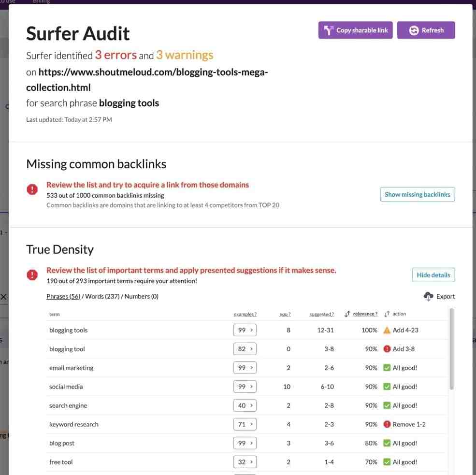Expand examples chevron for search engine
The width and height of the screenshot is (476, 475).
point(251,405)
